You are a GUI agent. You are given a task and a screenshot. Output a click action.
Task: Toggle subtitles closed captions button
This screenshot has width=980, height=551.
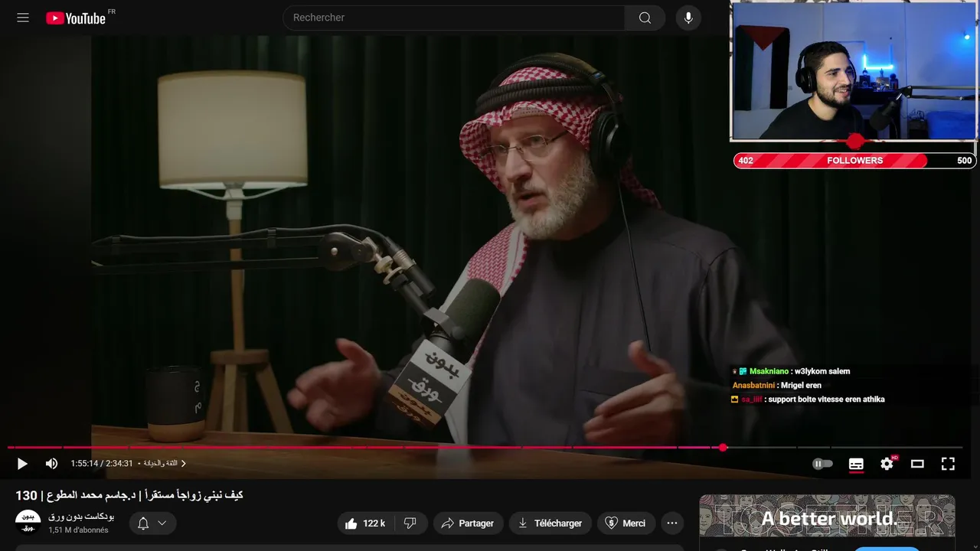[856, 464]
